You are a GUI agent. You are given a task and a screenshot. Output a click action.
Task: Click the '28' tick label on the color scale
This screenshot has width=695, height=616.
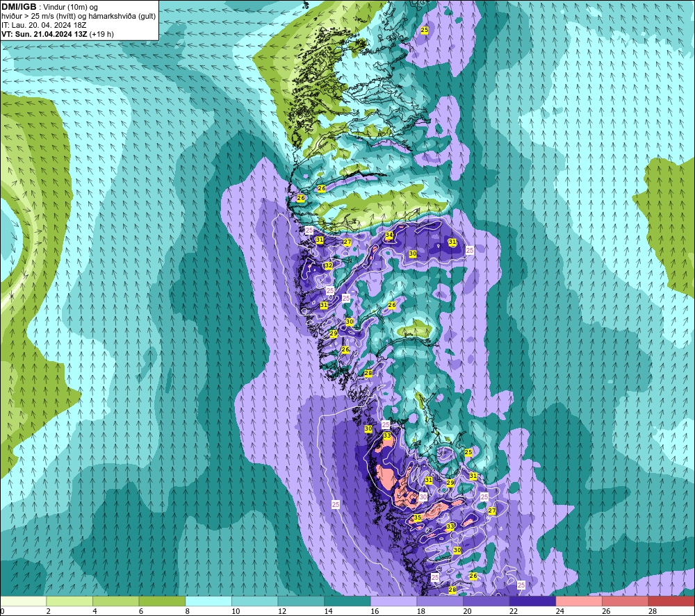pyautogui.click(x=653, y=611)
